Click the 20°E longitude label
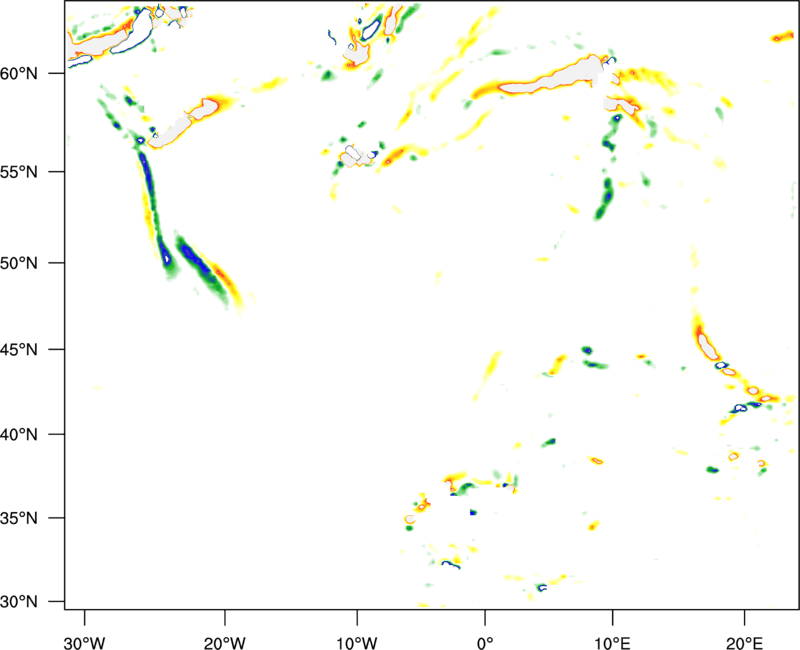This screenshot has height=650, width=800. [x=743, y=643]
